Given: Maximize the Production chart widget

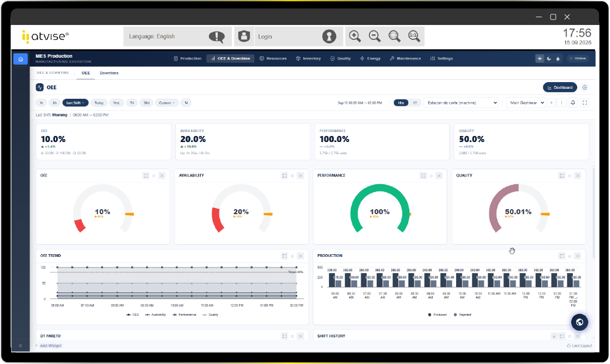Looking at the screenshot, I should click(x=562, y=256).
